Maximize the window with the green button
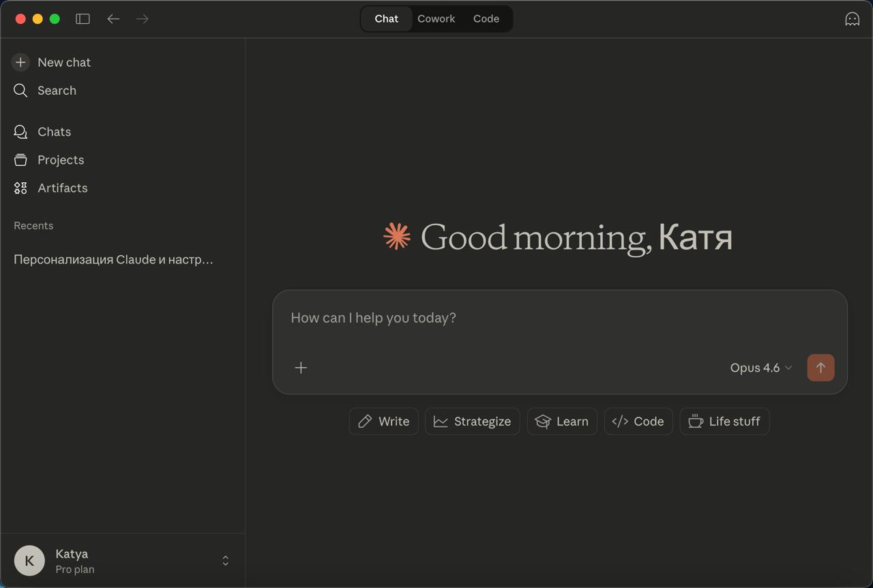This screenshot has height=588, width=873. (55, 19)
